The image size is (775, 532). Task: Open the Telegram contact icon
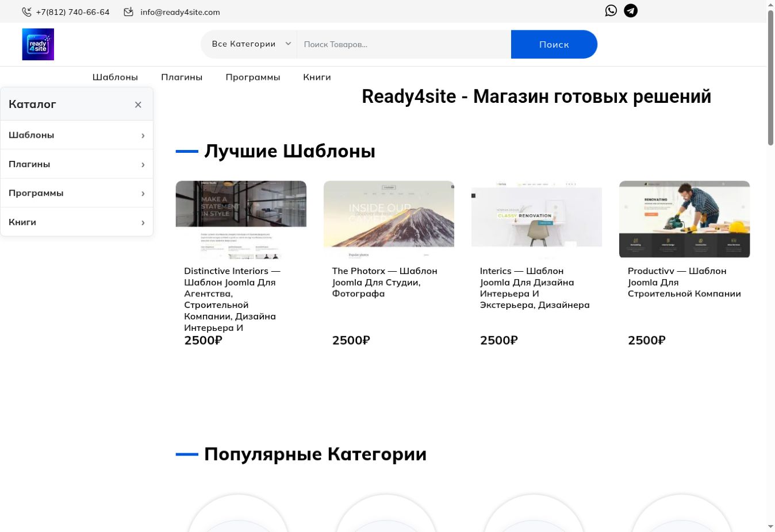631,11
